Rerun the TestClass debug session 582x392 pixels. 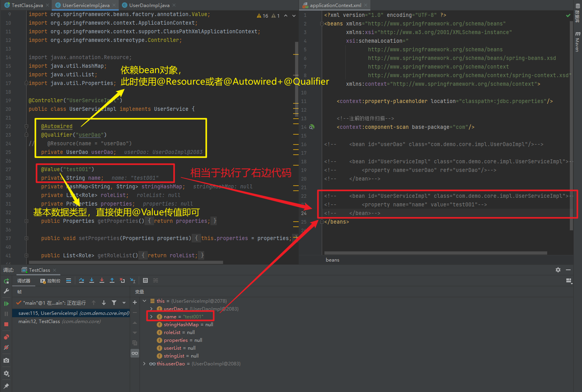[x=6, y=281]
